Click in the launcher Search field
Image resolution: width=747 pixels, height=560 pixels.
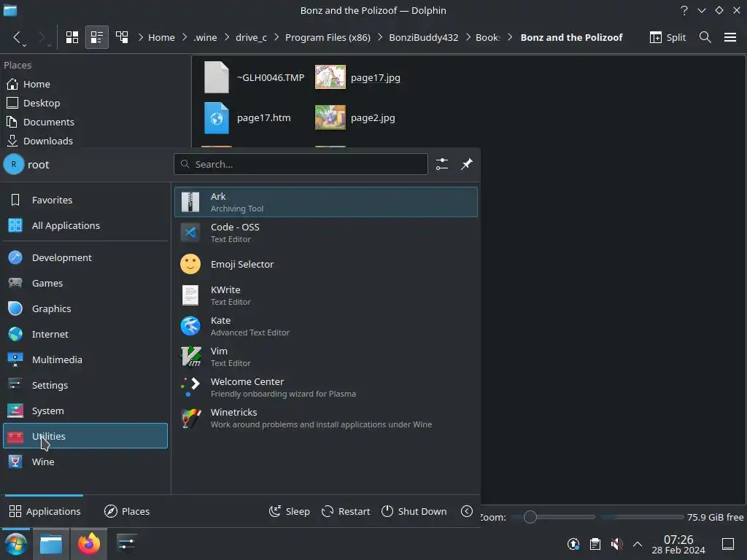point(301,164)
